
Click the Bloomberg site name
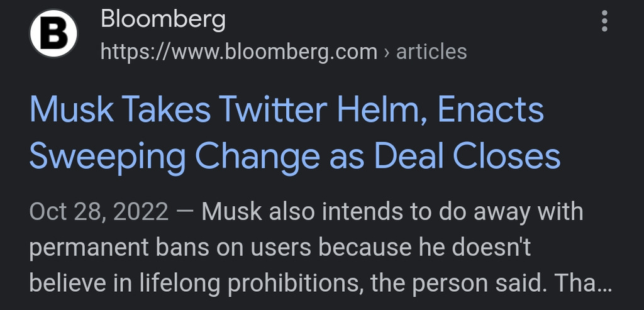click(x=163, y=19)
